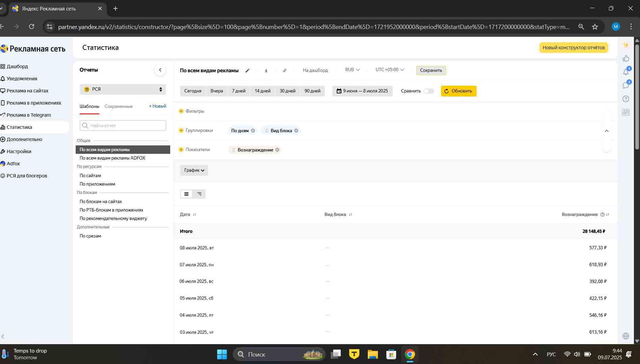
Task: Expand the График dropdown
Action: [194, 170]
